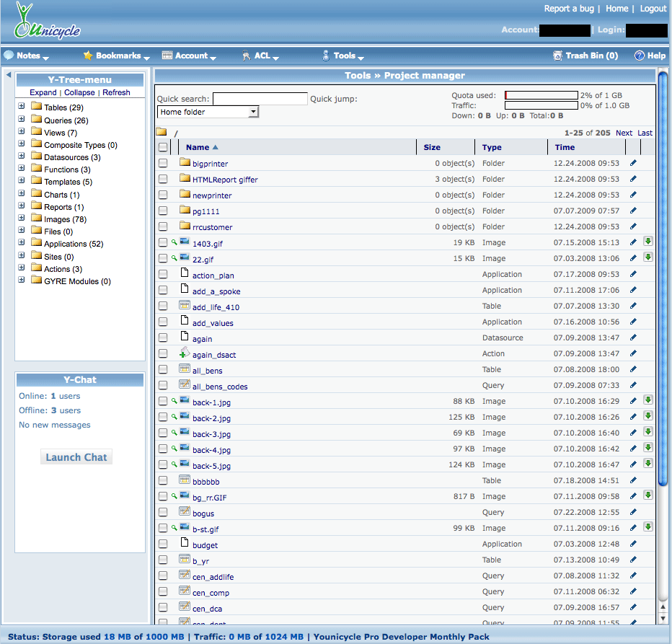Click the download icon for 1403.gif
The image size is (672, 644).
click(x=648, y=242)
